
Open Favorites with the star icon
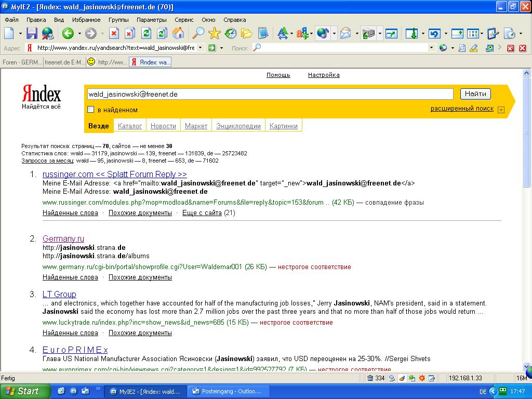point(215,33)
